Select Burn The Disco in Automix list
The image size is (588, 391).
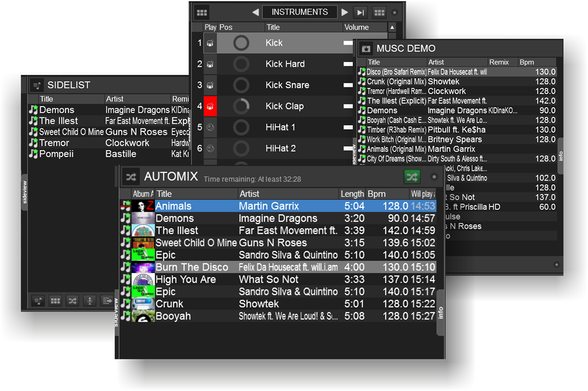[192, 267]
